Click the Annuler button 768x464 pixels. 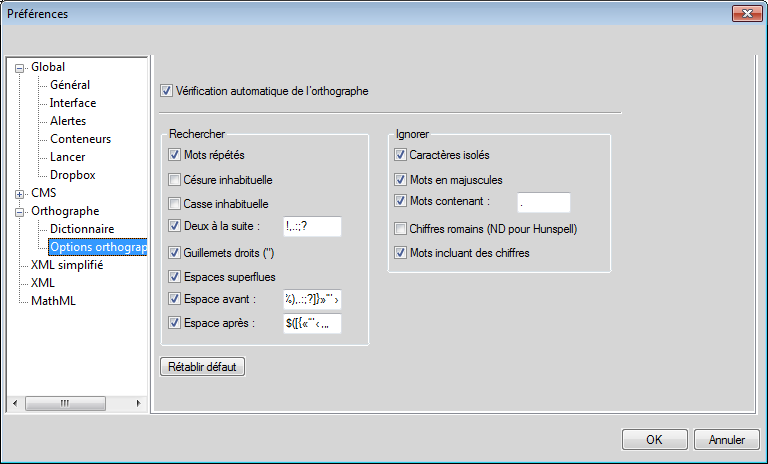click(x=727, y=439)
